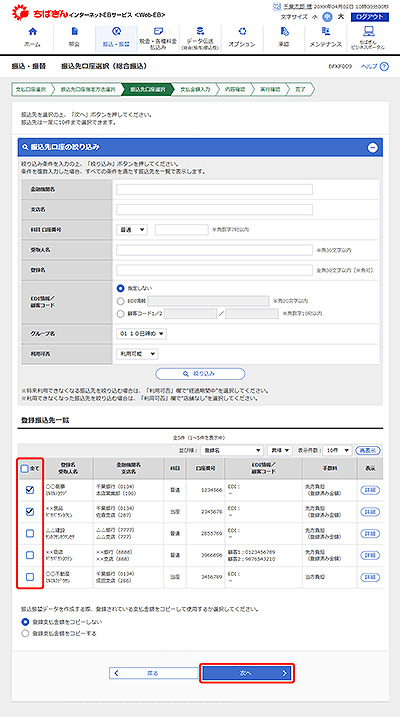Collapse the 振込先口座の絞り込み panel with minus icon
This screenshot has width=400, height=717.
pyautogui.click(x=373, y=147)
